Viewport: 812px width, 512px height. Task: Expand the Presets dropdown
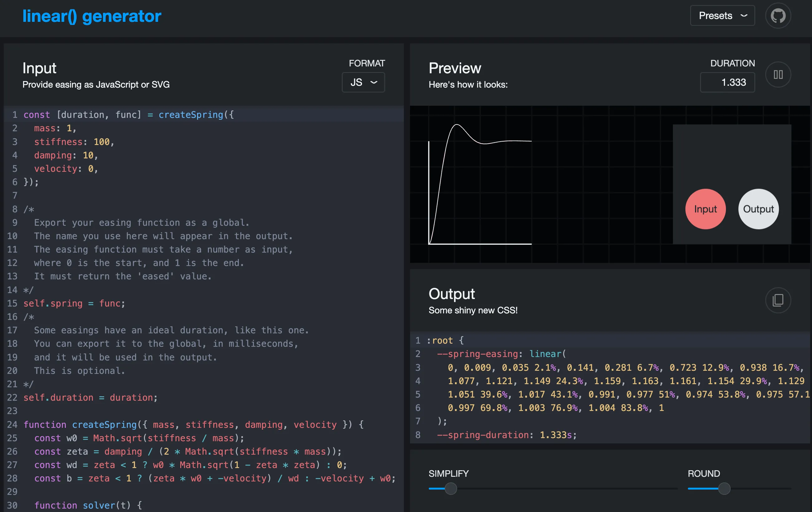[722, 16]
